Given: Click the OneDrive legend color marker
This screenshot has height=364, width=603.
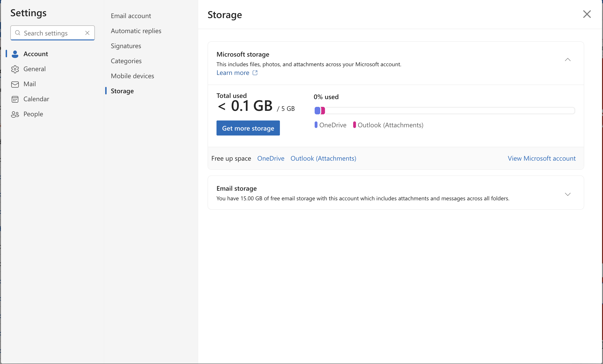Looking at the screenshot, I should click(x=316, y=125).
